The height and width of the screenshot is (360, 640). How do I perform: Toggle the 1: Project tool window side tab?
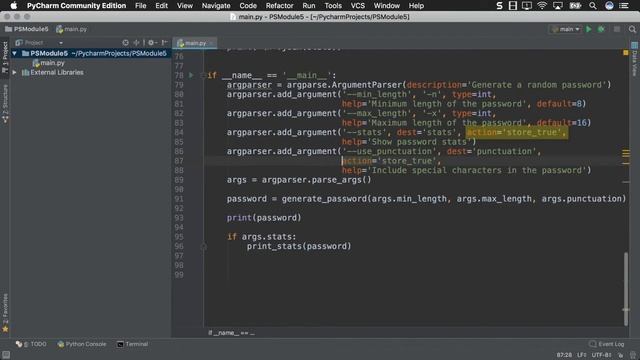(x=5, y=57)
